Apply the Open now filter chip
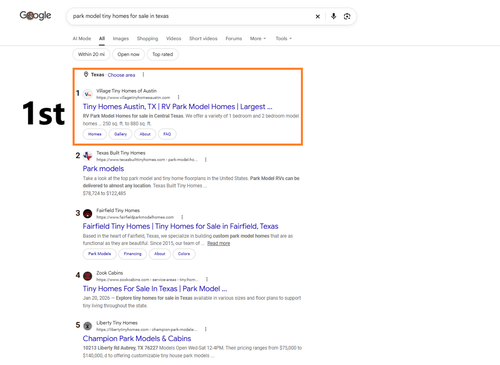The width and height of the screenshot is (500, 365). click(x=128, y=54)
